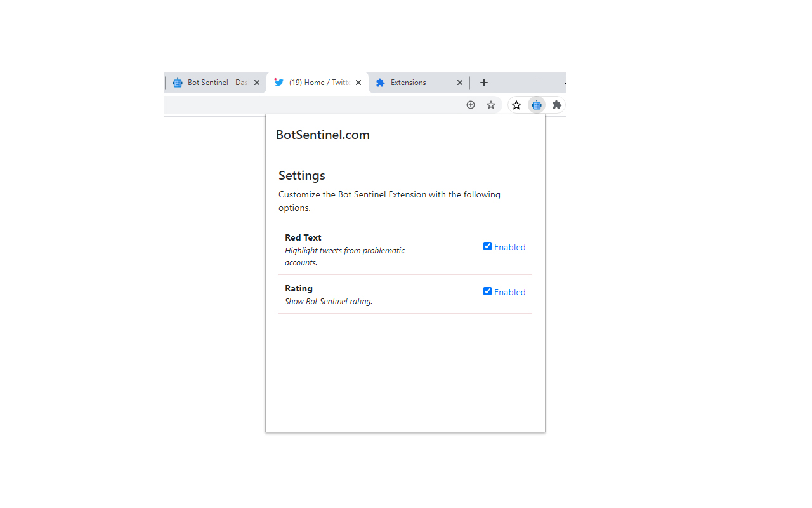Click the black star extension icon
This screenshot has height=508, width=812.
click(516, 105)
